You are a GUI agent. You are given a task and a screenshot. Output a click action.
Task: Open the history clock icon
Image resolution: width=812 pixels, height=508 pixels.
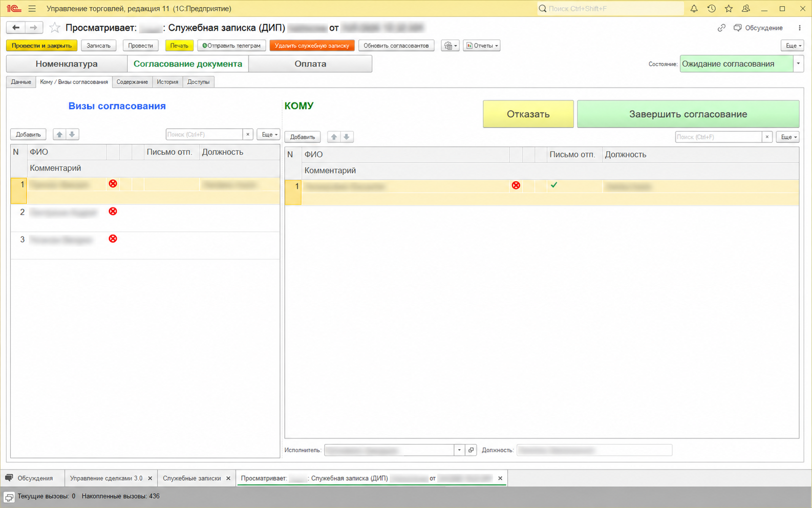[x=711, y=9]
